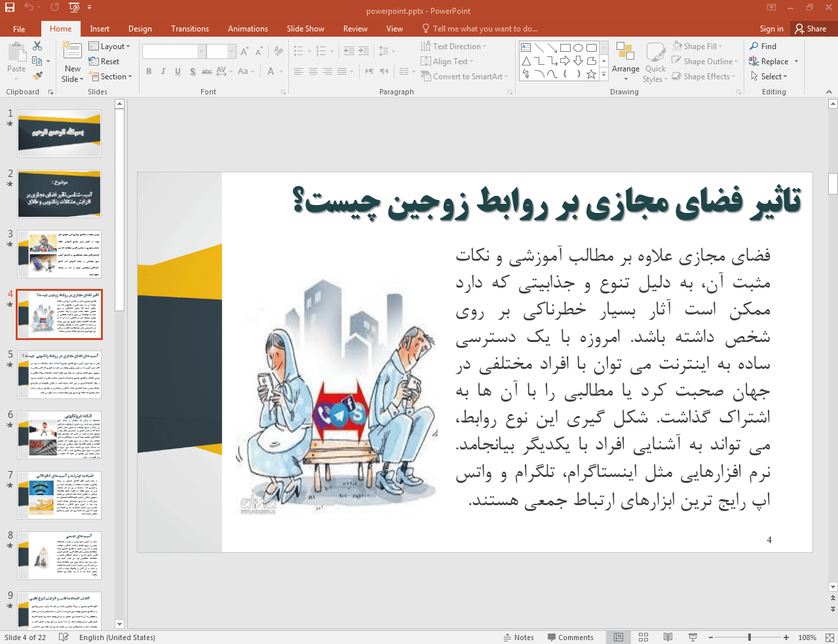Toggle Underline formatting
Image resolution: width=838 pixels, height=644 pixels.
pos(178,71)
